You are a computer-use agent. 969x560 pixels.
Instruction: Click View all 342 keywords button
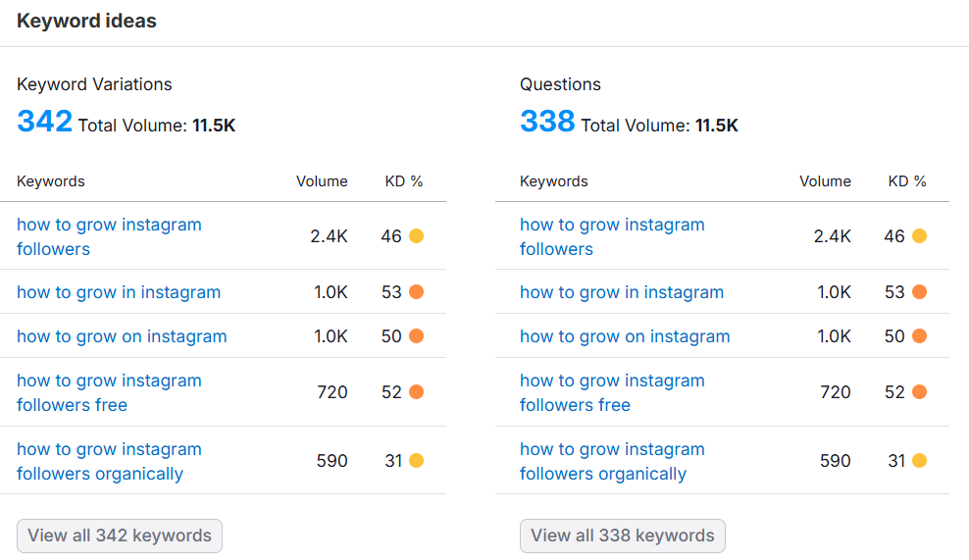pos(120,535)
